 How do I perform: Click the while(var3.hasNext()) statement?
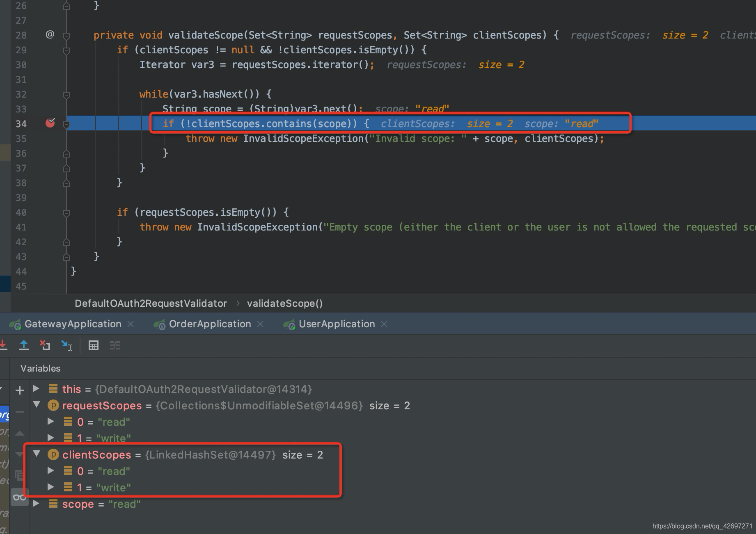(205, 94)
